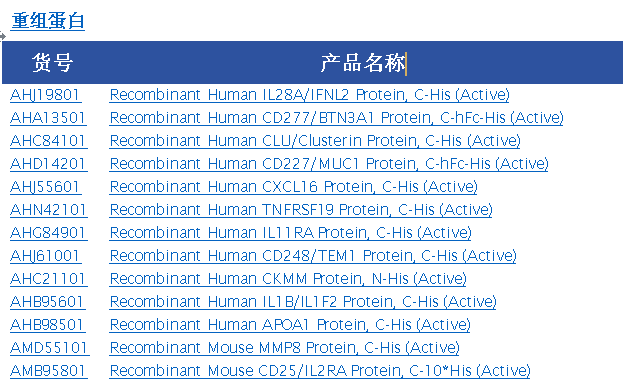Image resolution: width=623 pixels, height=383 pixels.
Task: Click the 货号 column header
Action: 52,63
